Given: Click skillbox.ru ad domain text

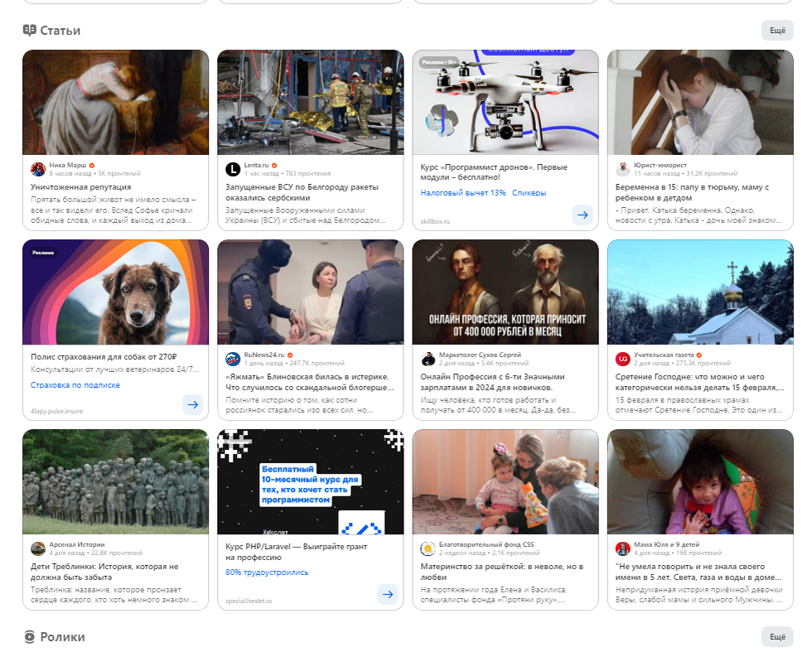Looking at the screenshot, I should pos(435,221).
